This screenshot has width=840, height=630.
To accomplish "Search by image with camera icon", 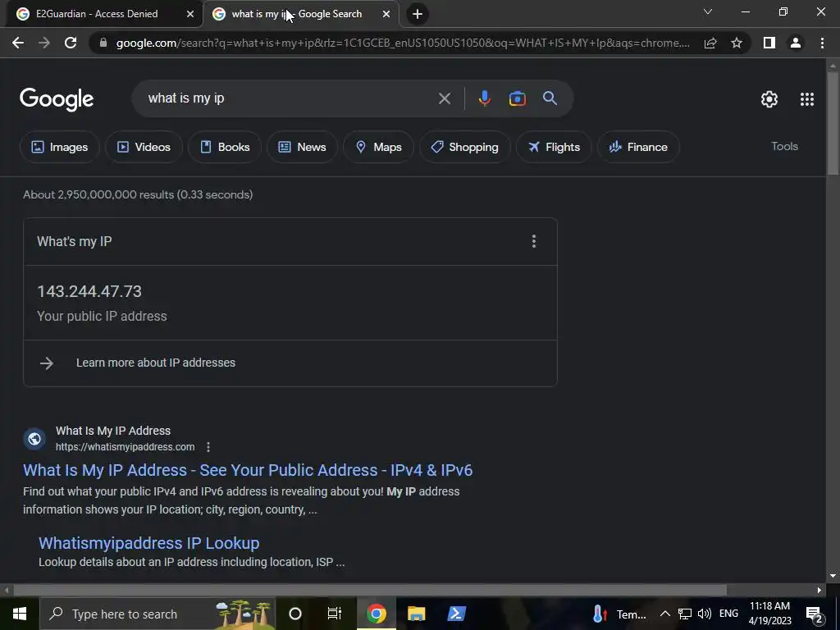I will pos(517,98).
